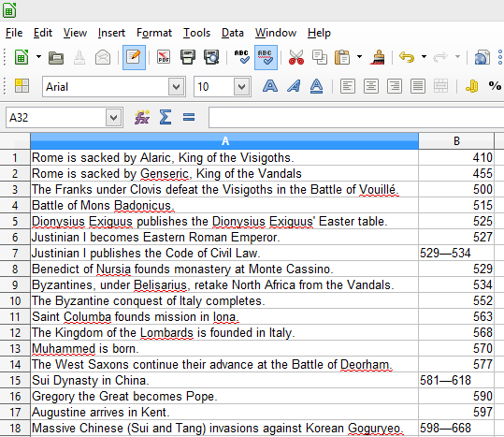
Task: Click the Undo arrow icon
Action: click(x=407, y=58)
